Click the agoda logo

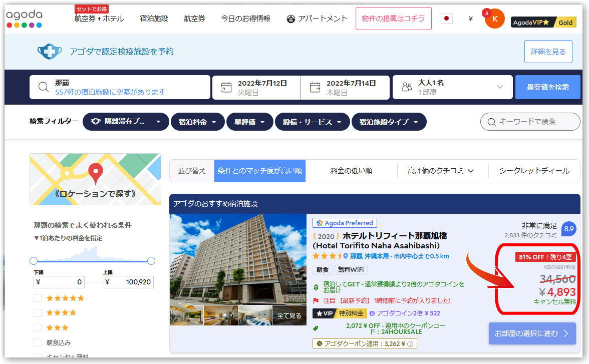(24, 19)
